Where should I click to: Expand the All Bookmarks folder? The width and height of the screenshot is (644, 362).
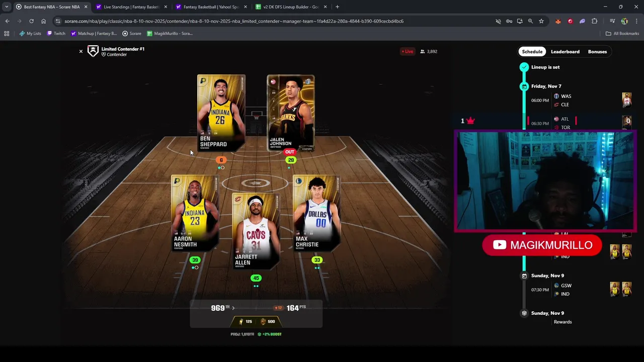[622, 34]
